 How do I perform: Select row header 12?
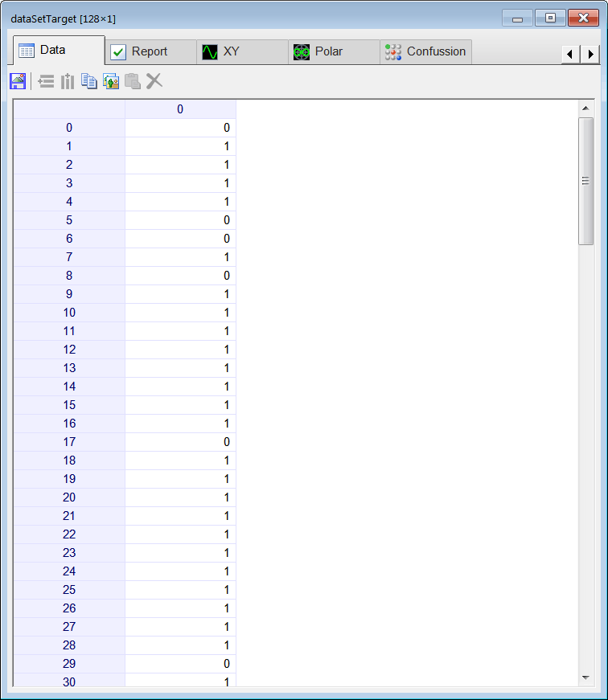(x=69, y=350)
